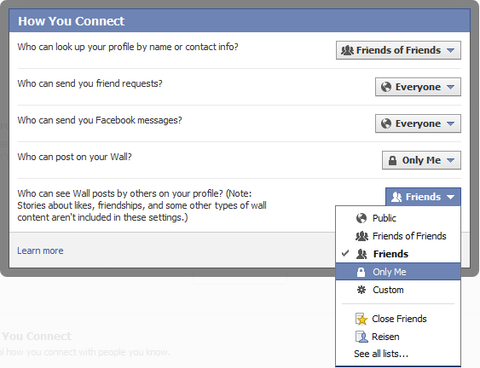Click the star list icon for Close Friends
Viewport: 480px width, 368px height.
click(361, 319)
